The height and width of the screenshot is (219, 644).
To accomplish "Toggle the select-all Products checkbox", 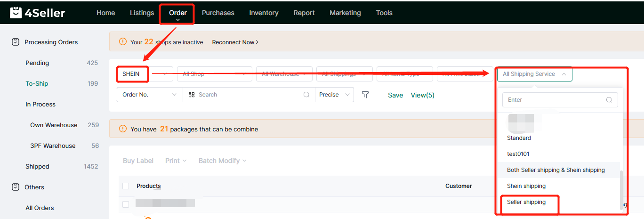I will pos(126,186).
